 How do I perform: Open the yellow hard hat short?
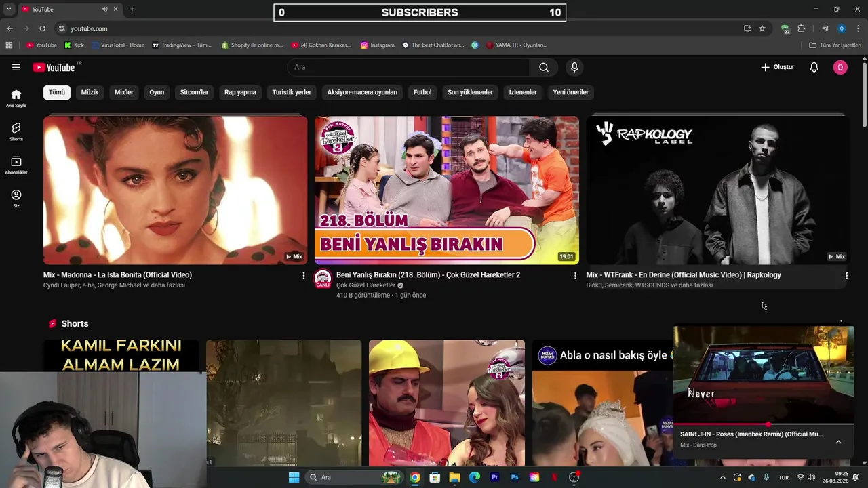(x=447, y=403)
